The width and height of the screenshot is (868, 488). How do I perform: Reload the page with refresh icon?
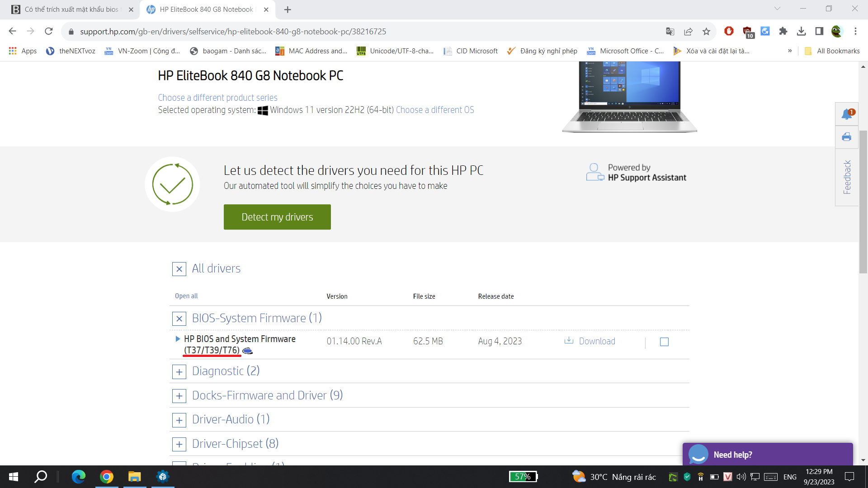click(49, 31)
